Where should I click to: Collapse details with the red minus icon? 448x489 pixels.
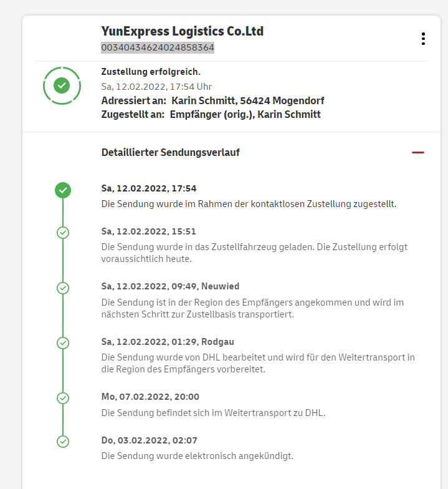click(x=418, y=152)
